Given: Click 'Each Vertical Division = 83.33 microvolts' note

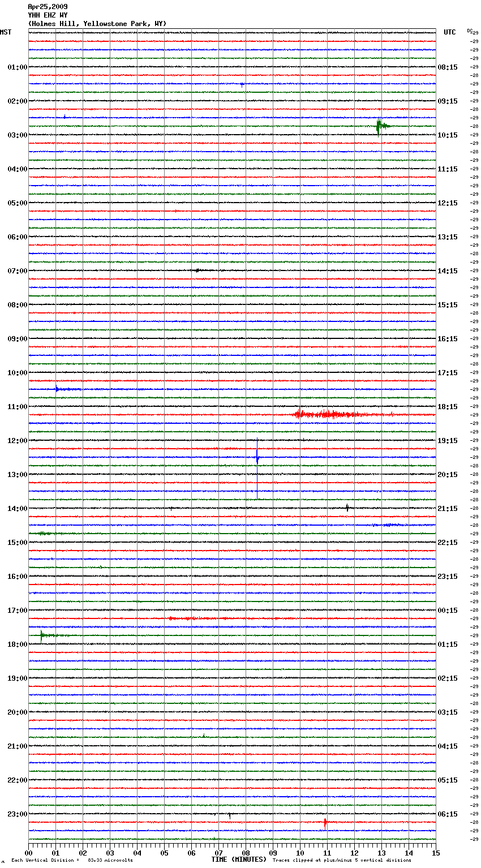Looking at the screenshot, I should coord(72,861).
